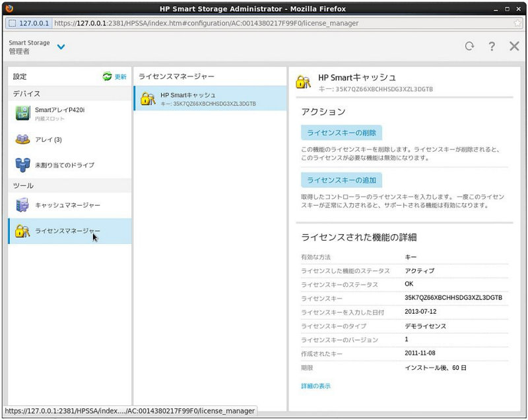Click the refresh icon at top right

point(469,47)
